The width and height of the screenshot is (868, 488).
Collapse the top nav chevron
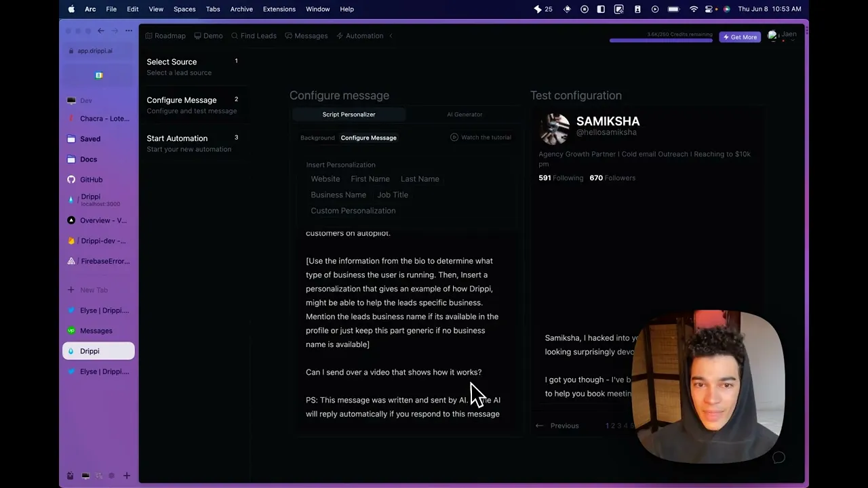[x=391, y=36]
